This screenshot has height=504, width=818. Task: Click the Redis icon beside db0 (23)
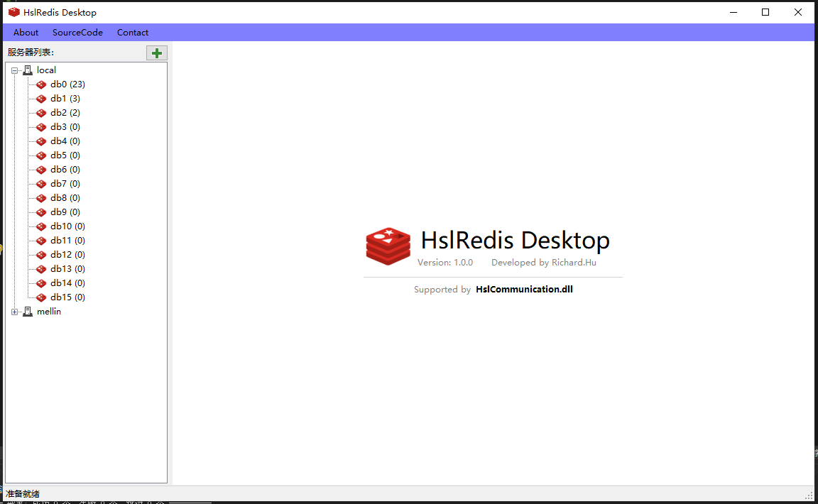point(41,84)
